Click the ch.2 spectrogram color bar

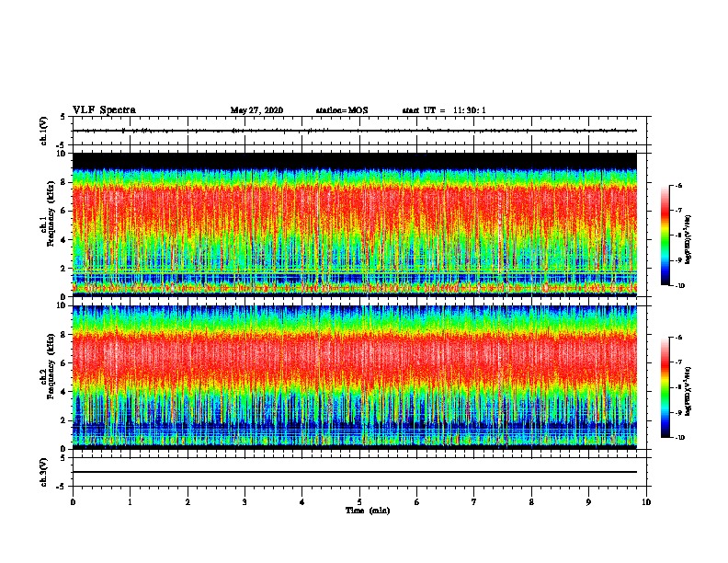665,387
